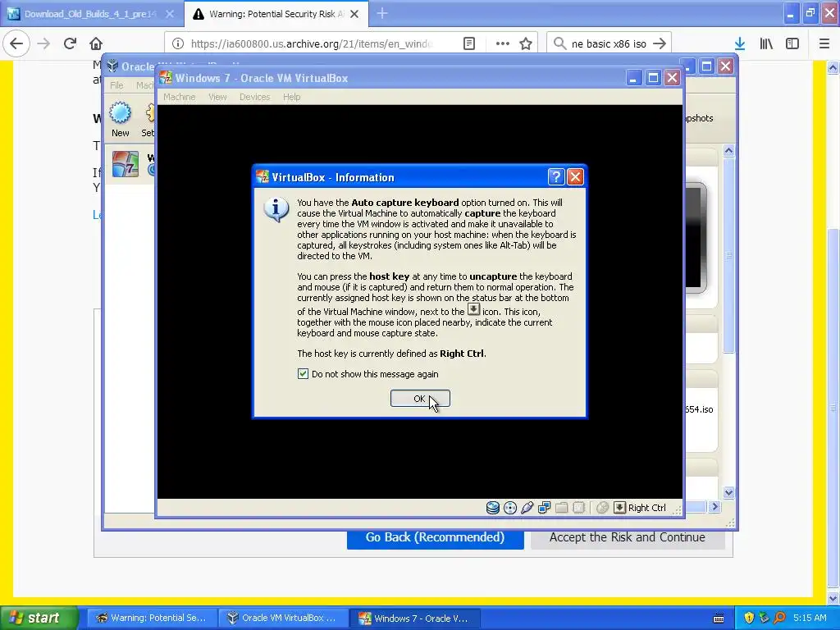This screenshot has width=840, height=630.
Task: Click the virtualization CPU chip icon in status bar
Action: [x=578, y=507]
